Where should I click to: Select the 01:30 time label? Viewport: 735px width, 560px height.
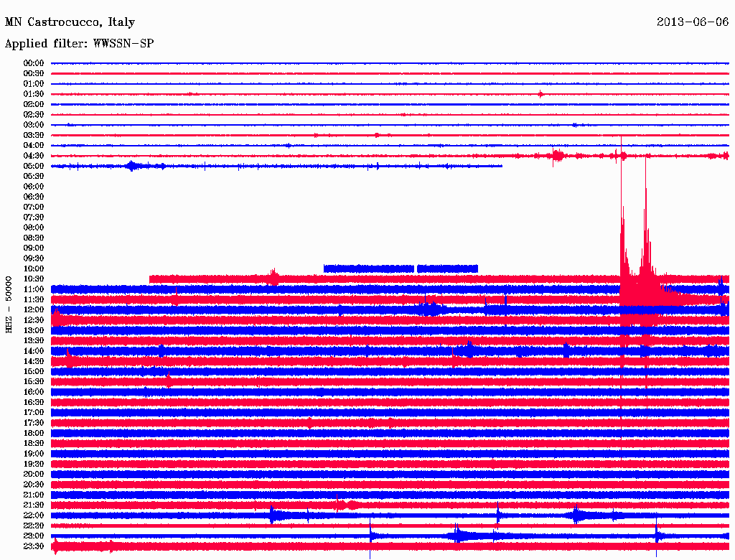point(34,94)
